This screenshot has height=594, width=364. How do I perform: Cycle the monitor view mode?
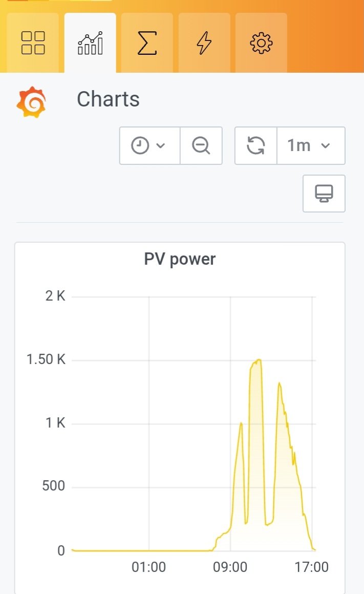coord(324,194)
